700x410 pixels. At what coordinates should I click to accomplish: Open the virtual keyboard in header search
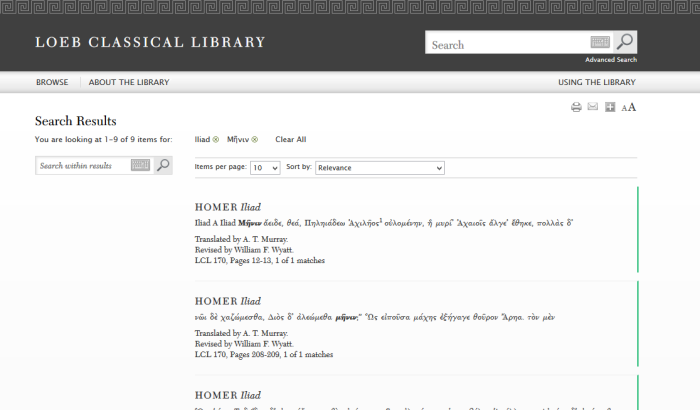(x=600, y=42)
